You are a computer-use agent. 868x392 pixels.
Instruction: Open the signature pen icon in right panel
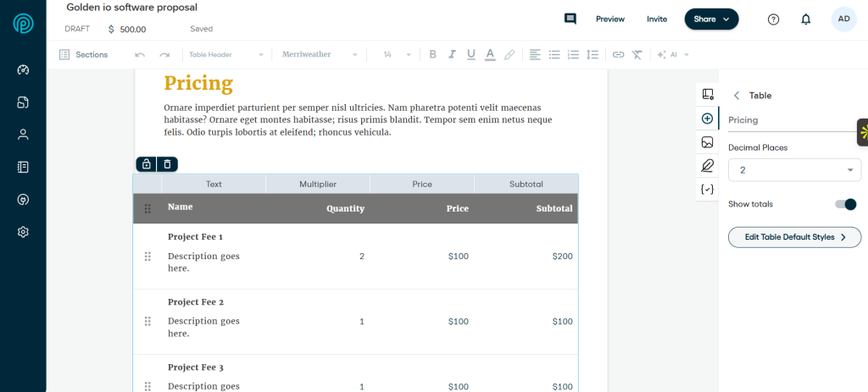point(707,165)
